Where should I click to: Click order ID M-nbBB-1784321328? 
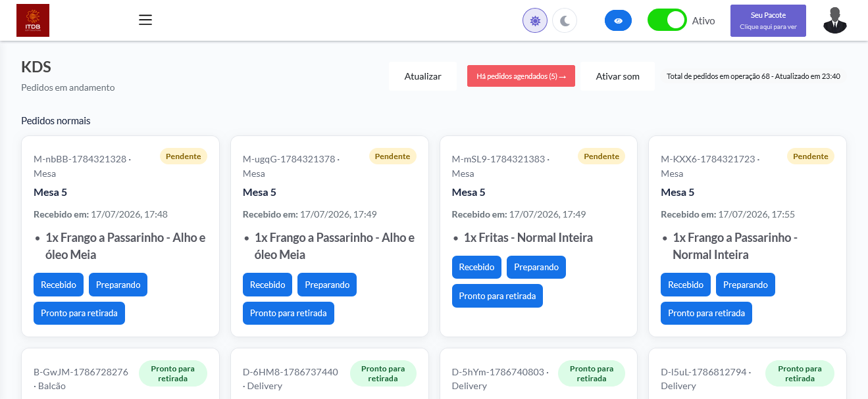pos(80,159)
